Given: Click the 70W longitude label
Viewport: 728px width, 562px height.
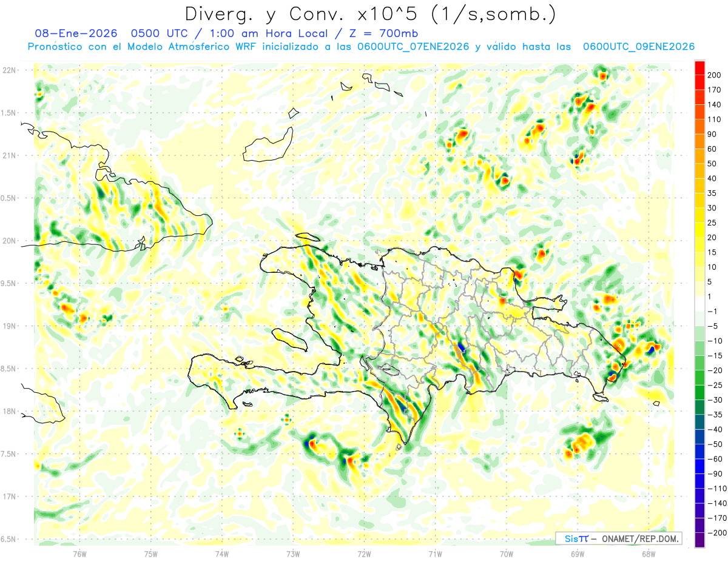Looking at the screenshot, I should [507, 554].
